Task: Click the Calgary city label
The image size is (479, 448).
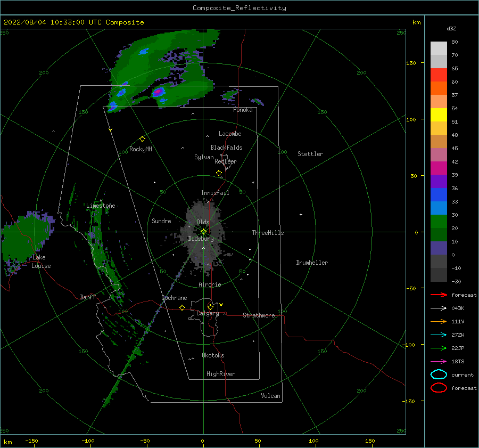Action: point(208,313)
